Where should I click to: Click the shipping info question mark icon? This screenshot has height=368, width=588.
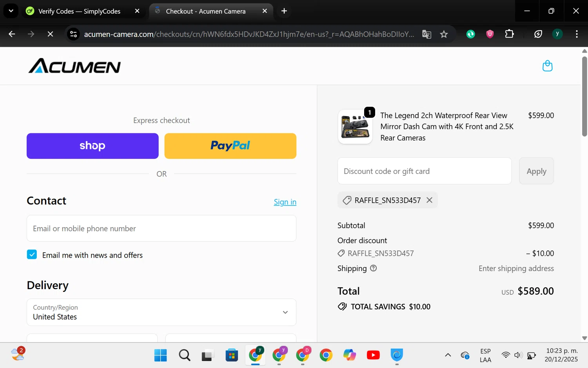(373, 268)
